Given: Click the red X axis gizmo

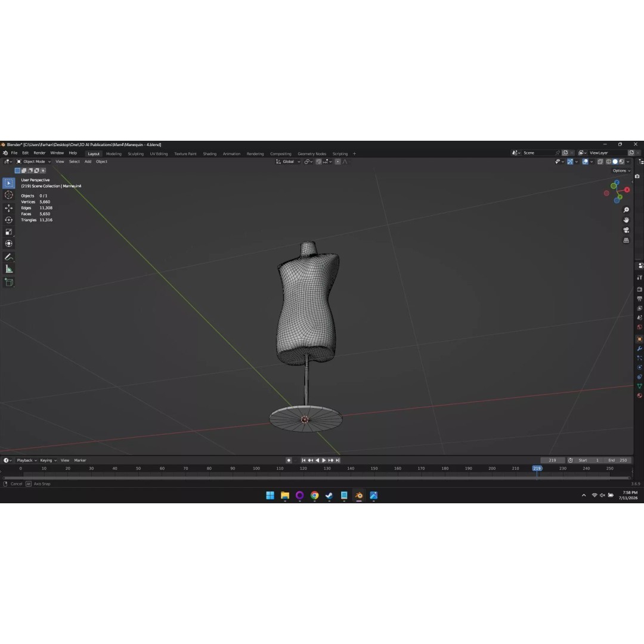Looking at the screenshot, I should (627, 190).
